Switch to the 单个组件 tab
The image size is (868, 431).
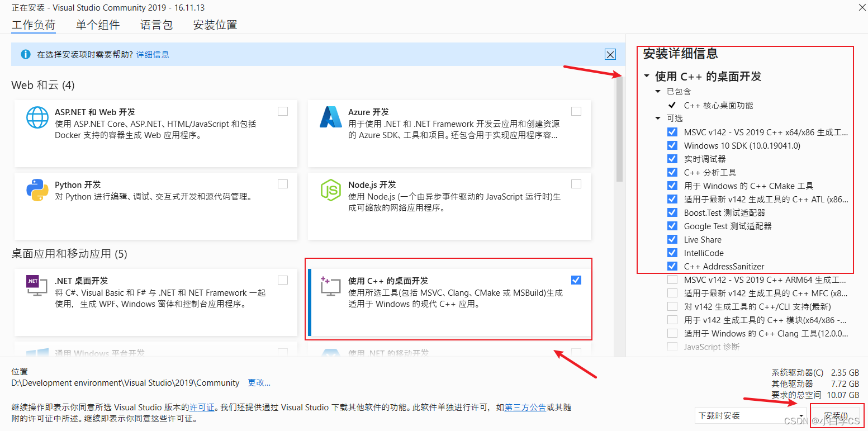click(98, 25)
